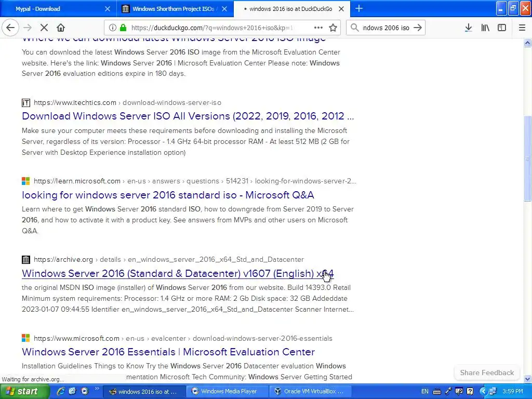Click the Share Feedback button

click(x=487, y=373)
